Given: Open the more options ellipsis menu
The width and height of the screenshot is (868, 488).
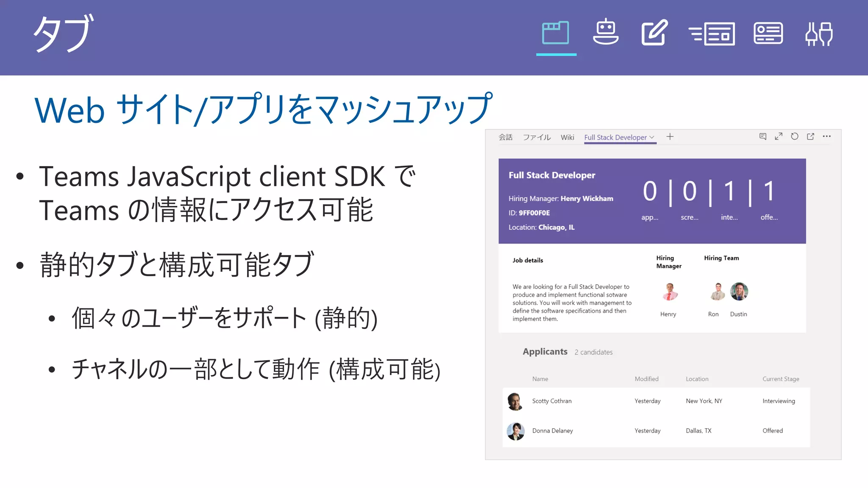Looking at the screenshot, I should [826, 136].
